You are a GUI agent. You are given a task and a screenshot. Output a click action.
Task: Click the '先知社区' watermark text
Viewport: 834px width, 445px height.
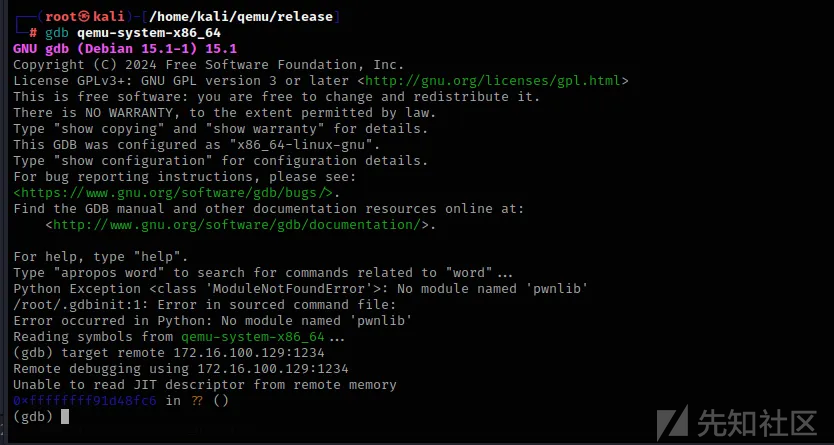(757, 423)
